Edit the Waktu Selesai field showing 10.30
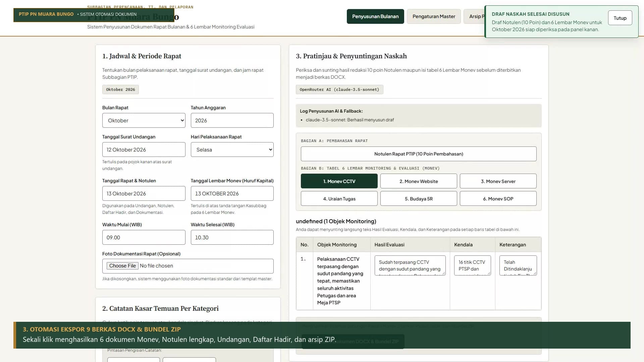Screen dimensions: 644x362 tap(232, 237)
